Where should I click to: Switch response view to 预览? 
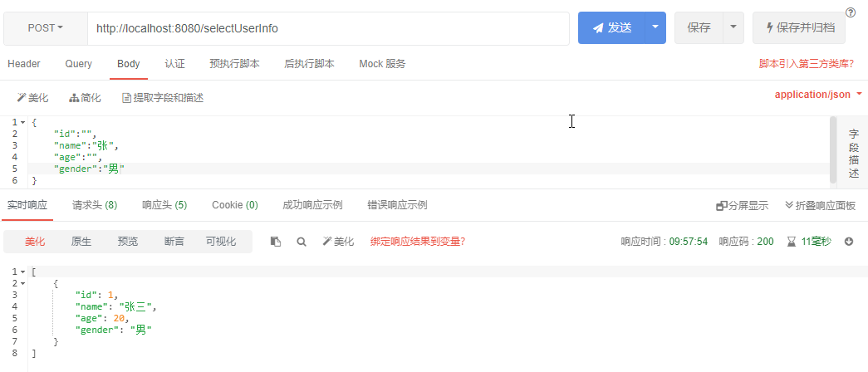[x=128, y=242]
